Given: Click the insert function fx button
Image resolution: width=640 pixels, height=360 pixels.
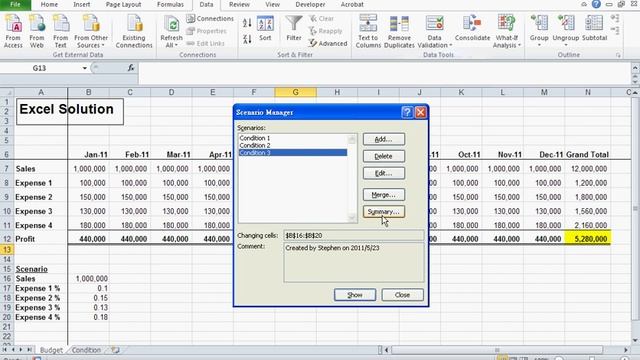Looking at the screenshot, I should pyautogui.click(x=131, y=68).
